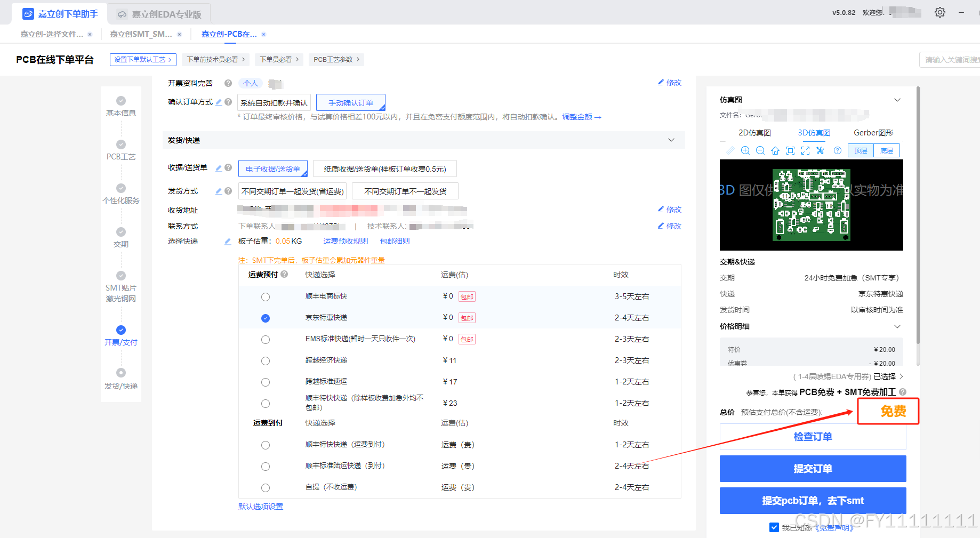Open the simulation help question icon
This screenshot has width=980, height=538.
tap(838, 150)
